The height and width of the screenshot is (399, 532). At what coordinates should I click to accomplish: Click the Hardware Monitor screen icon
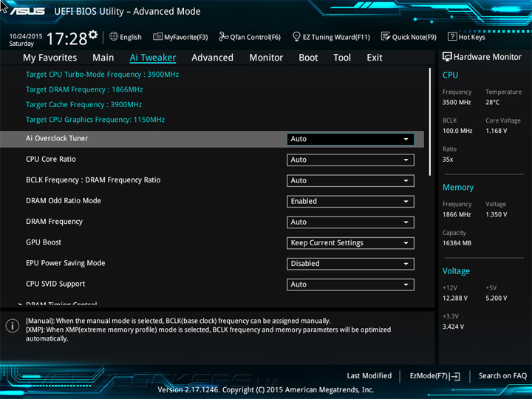pyautogui.click(x=447, y=57)
